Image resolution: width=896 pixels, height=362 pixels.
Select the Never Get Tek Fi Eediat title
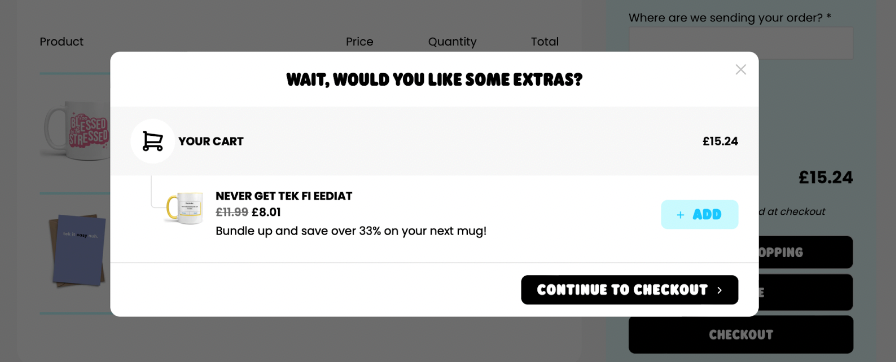click(283, 196)
